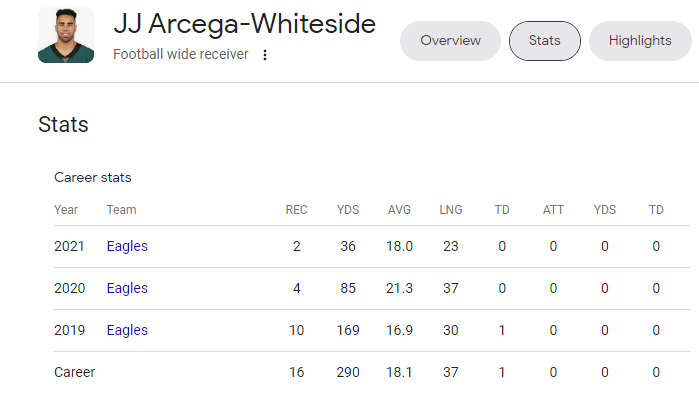Open the Highlights tab
The image size is (699, 395).
tap(640, 41)
